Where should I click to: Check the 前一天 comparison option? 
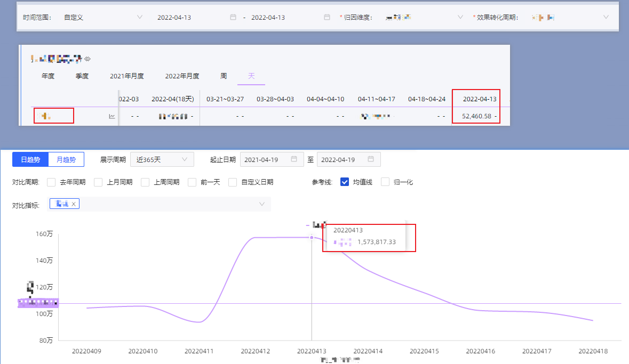point(192,182)
